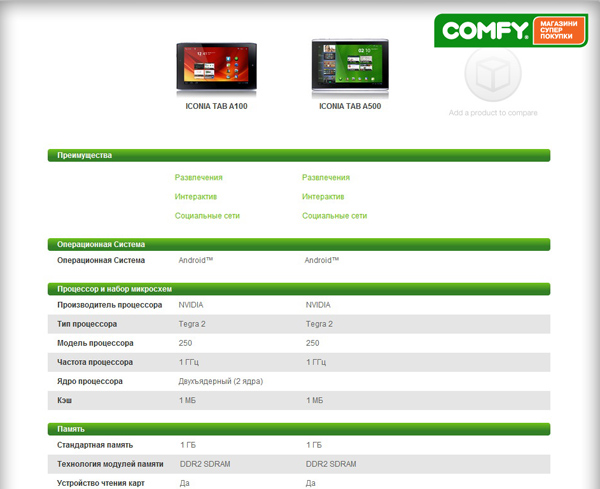Click Социальные сети link under A500

click(335, 216)
